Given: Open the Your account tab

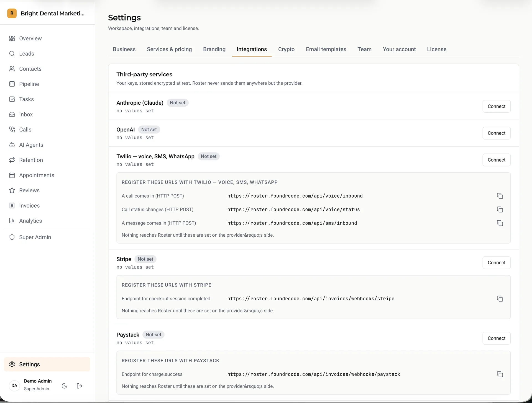Looking at the screenshot, I should click(399, 49).
